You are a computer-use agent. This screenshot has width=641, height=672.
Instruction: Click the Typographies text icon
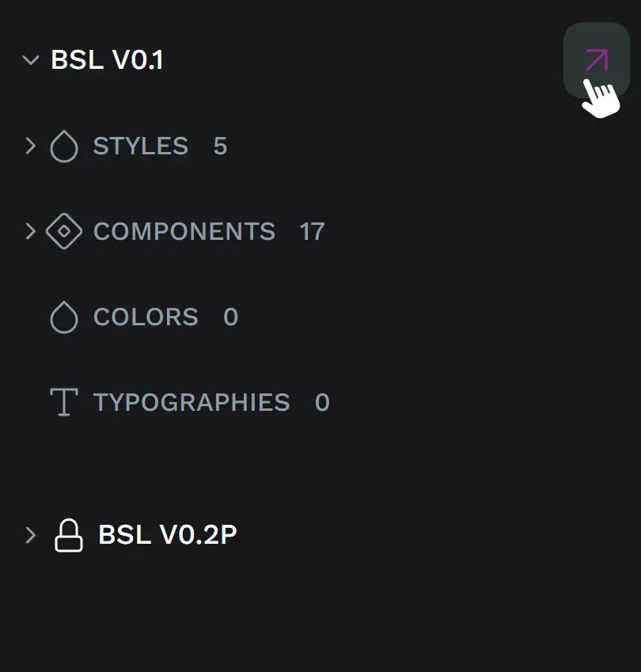64,403
